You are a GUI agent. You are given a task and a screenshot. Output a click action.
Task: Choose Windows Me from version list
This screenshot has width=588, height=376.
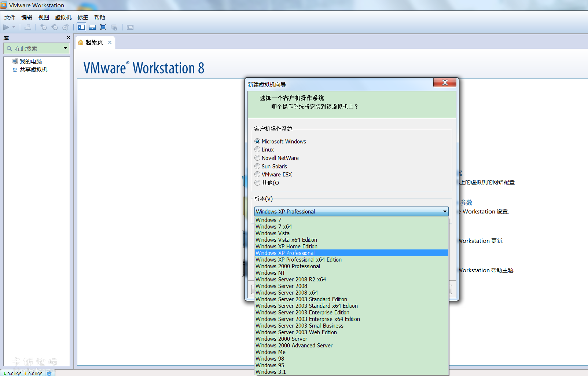[352, 352]
